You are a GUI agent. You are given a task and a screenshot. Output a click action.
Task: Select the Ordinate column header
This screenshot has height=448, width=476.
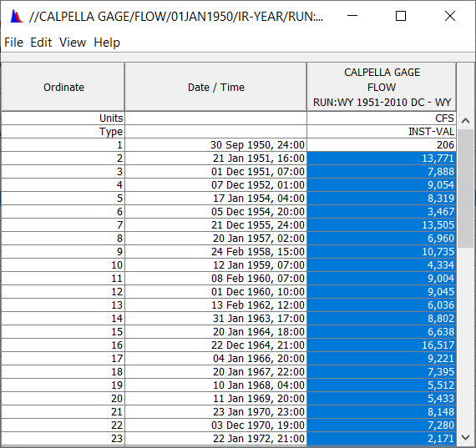(x=63, y=88)
